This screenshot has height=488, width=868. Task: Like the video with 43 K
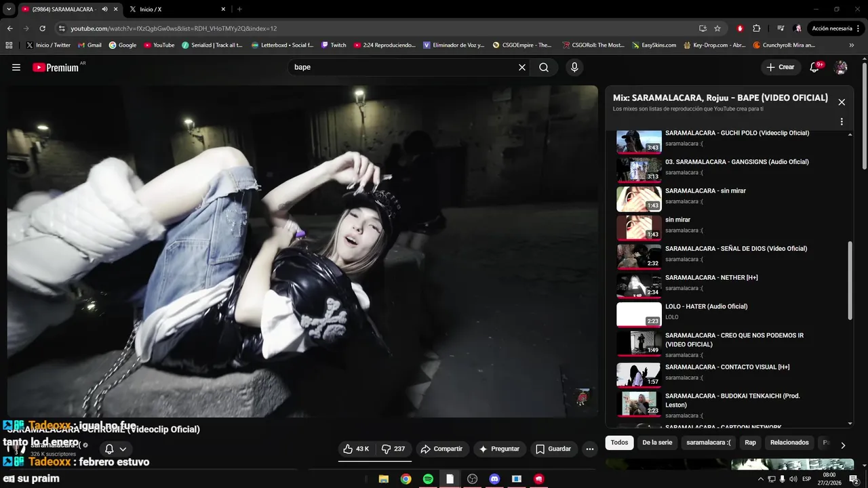point(356,449)
